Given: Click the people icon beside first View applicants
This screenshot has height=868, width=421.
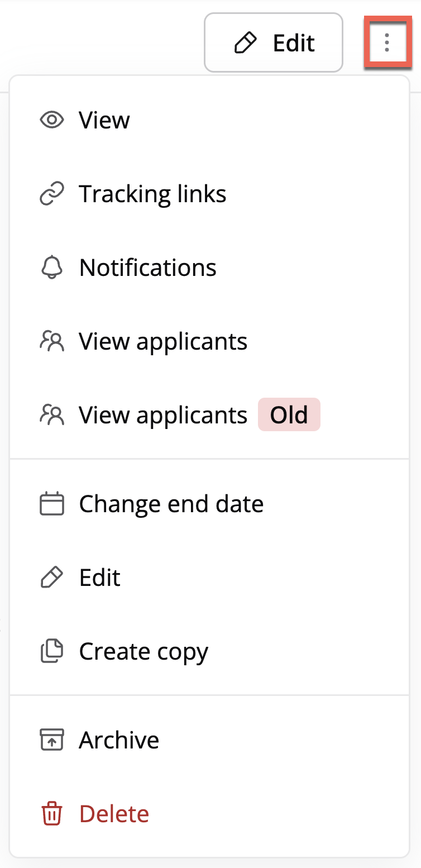Looking at the screenshot, I should point(52,341).
